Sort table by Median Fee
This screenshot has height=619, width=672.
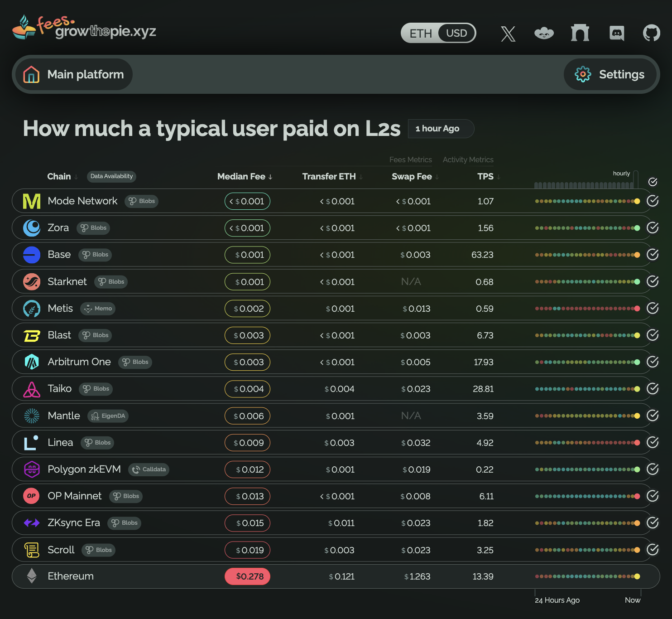pos(245,176)
